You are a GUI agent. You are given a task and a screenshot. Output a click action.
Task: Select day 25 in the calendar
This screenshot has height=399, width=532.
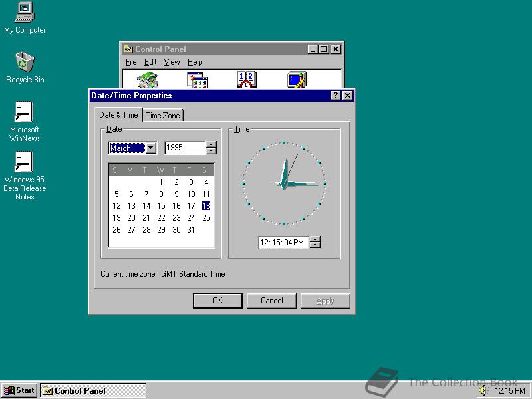206,218
